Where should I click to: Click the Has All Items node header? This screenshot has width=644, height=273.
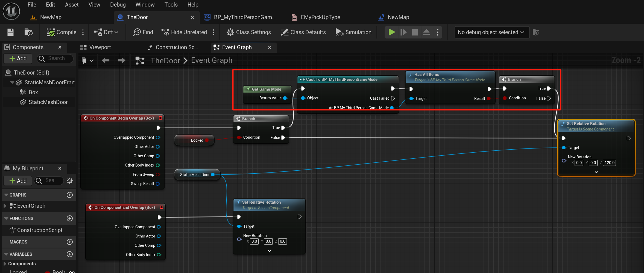[x=450, y=77]
